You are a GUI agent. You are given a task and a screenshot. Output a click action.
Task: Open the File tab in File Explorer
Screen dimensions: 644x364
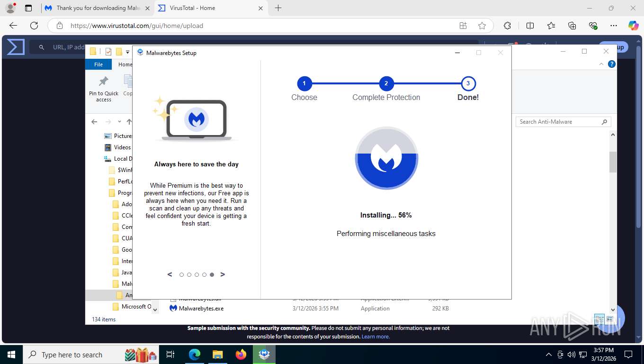98,64
